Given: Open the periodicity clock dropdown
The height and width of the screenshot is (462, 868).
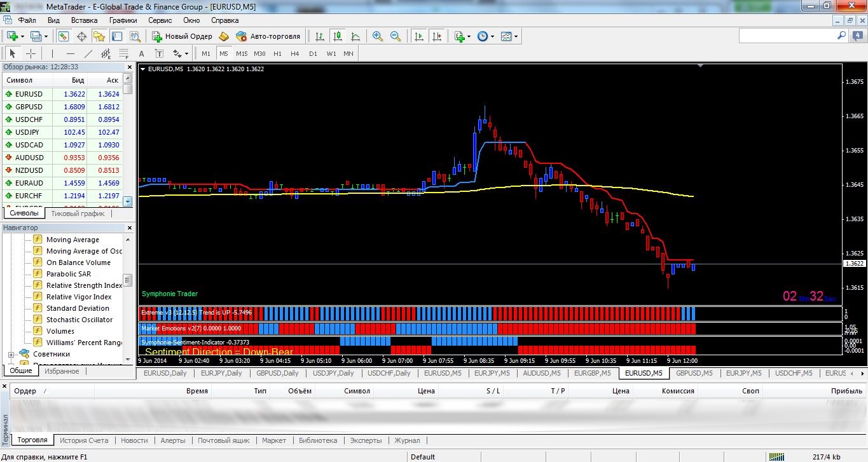Looking at the screenshot, I should click(x=485, y=36).
